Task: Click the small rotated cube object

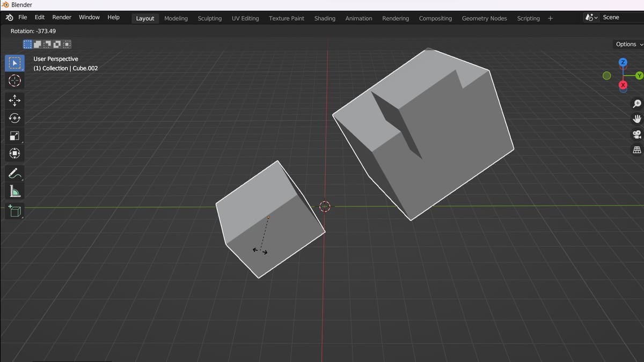Action: 270,219
